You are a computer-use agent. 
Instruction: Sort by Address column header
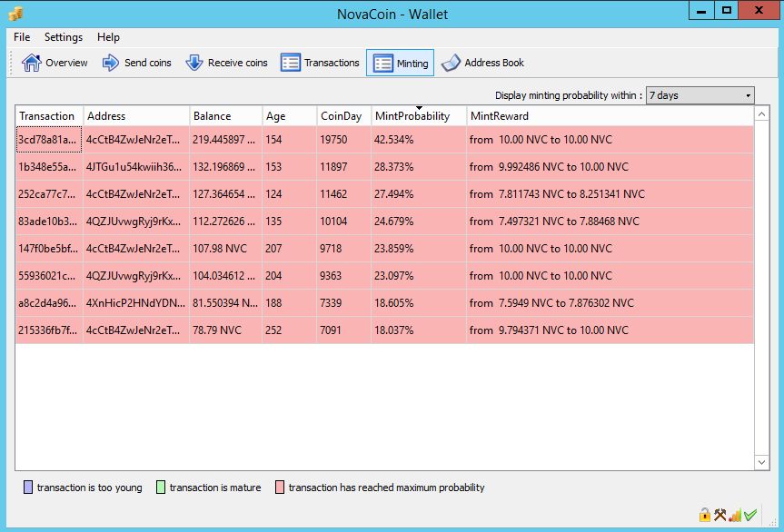click(x=136, y=116)
